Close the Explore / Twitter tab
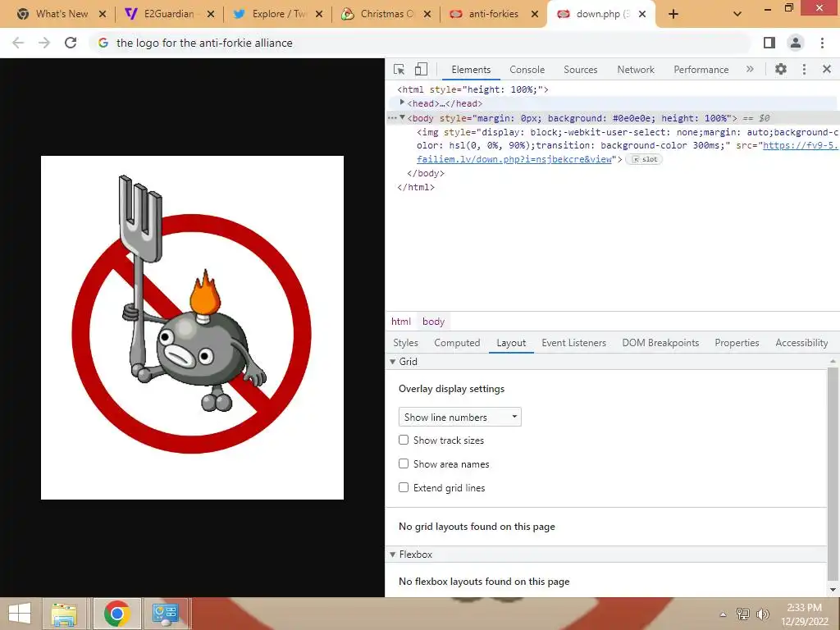Screen dimensions: 840x630 coord(319,14)
